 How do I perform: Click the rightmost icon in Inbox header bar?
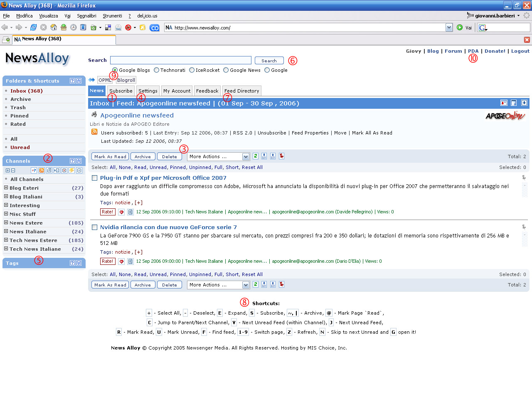(524, 103)
